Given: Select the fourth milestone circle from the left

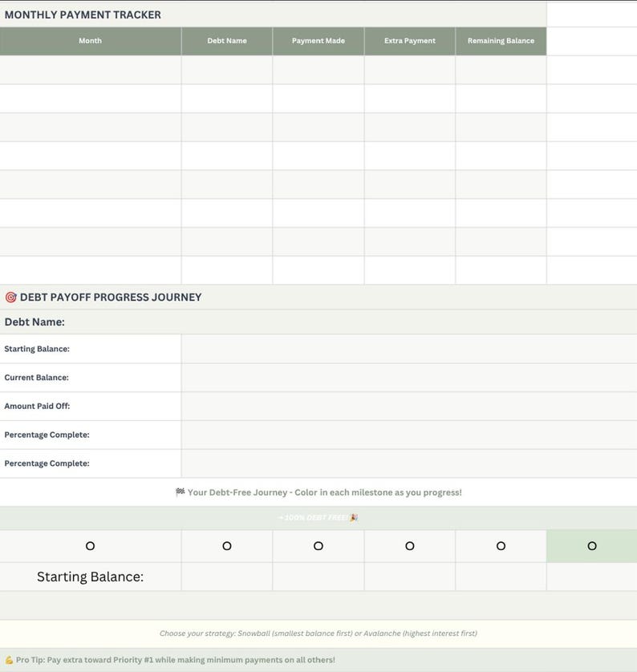Looking at the screenshot, I should coord(410,545).
